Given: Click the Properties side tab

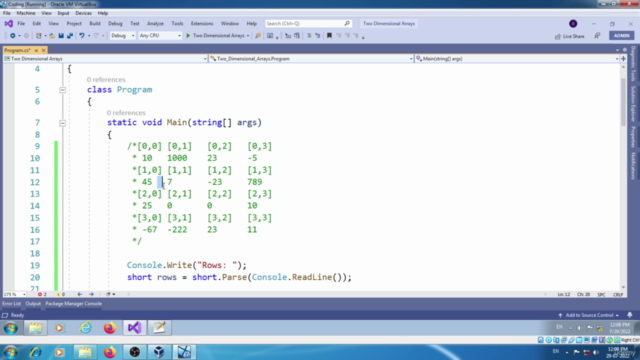Looking at the screenshot, I should (x=633, y=137).
